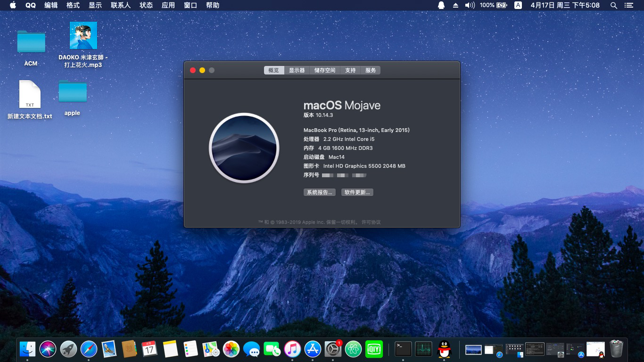Open Maps app in Dock
This screenshot has height=362, width=644.
211,349
